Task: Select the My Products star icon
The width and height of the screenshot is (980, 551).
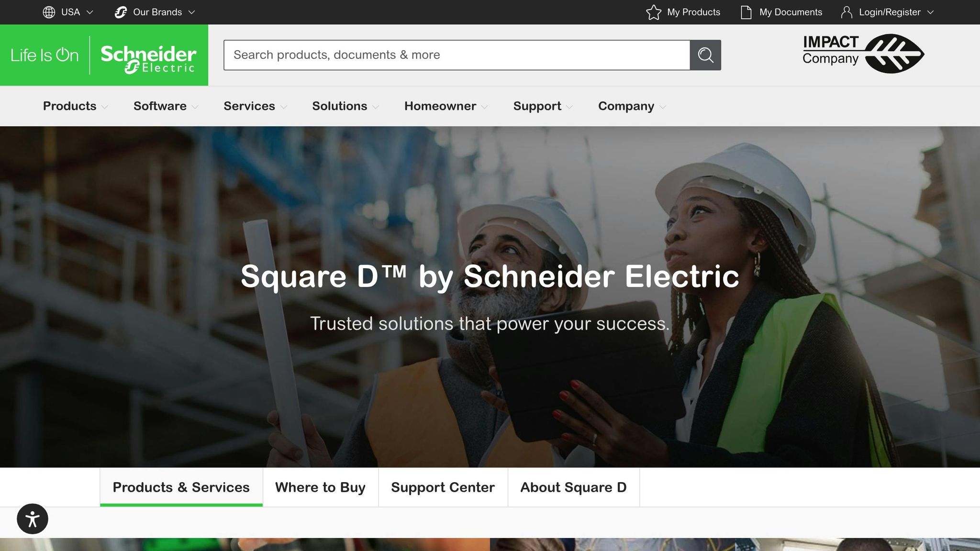Action: pos(654,13)
